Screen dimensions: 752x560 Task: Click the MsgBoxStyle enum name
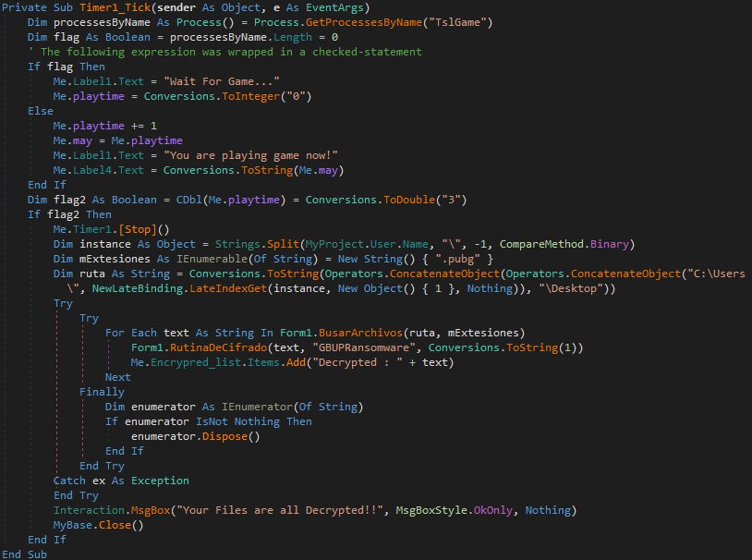pos(431,511)
